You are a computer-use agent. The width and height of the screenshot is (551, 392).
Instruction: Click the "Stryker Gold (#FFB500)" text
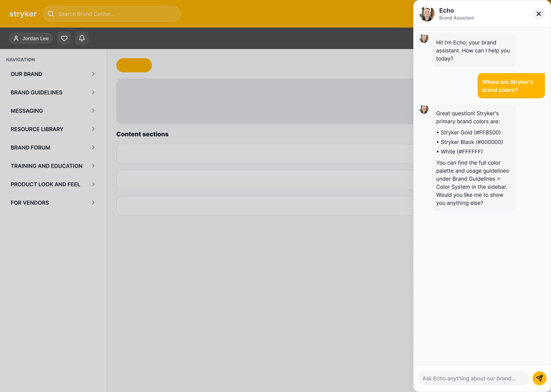tap(471, 132)
